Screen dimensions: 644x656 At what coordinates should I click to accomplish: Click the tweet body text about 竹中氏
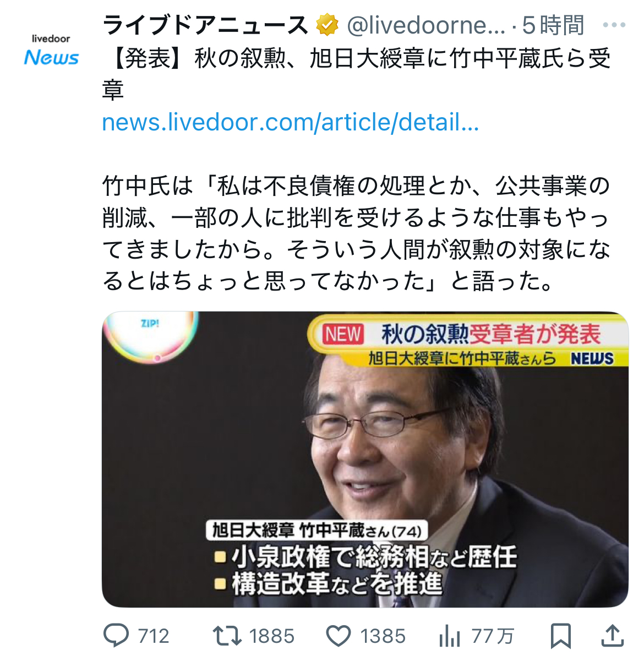tap(356, 233)
